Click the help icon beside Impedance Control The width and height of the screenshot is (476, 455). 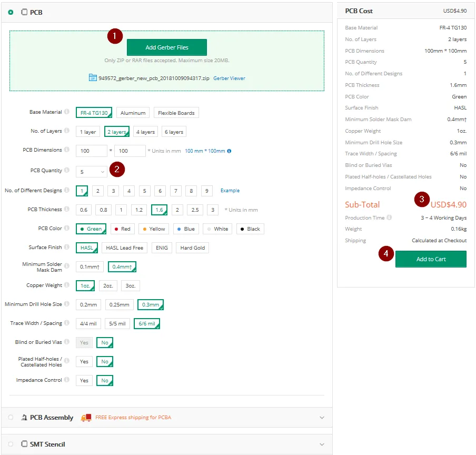(x=67, y=380)
